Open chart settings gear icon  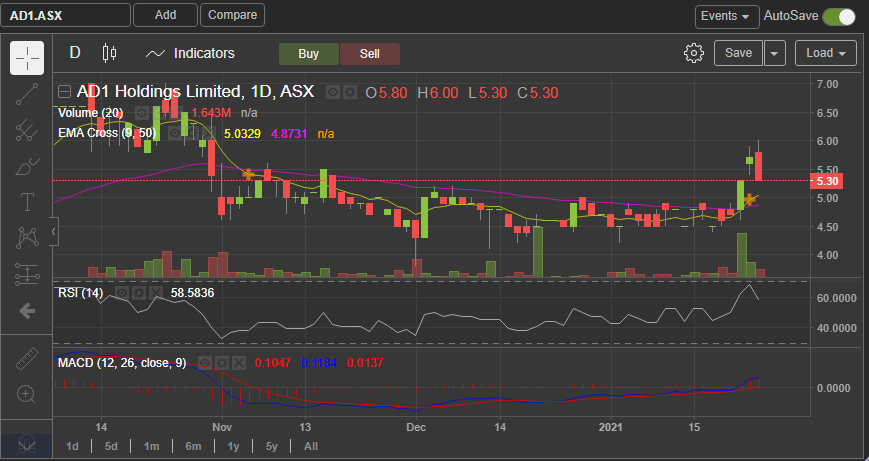[694, 53]
